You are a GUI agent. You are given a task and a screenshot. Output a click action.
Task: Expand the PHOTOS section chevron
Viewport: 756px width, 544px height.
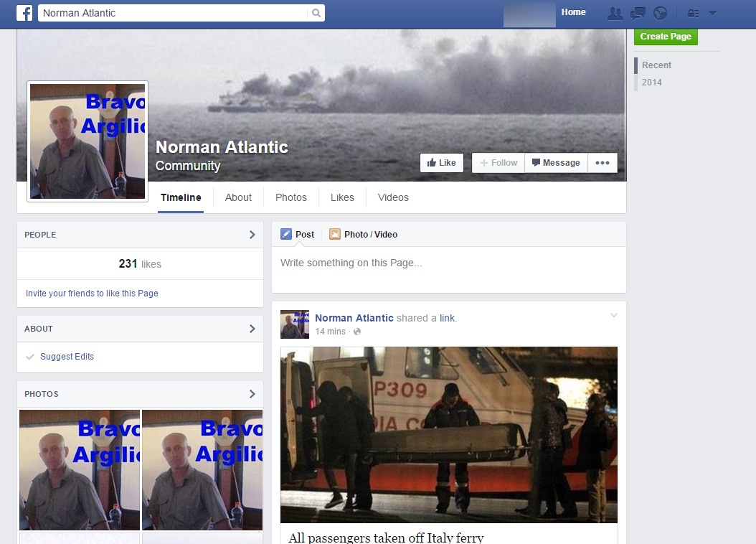pyautogui.click(x=252, y=394)
